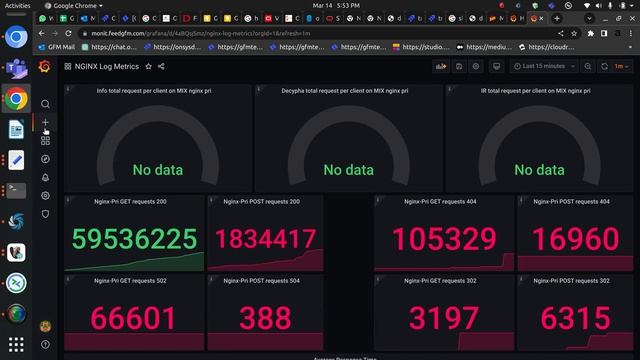
Task: Open Nginx-Pri GET requests 404 panel title
Action: click(x=440, y=201)
